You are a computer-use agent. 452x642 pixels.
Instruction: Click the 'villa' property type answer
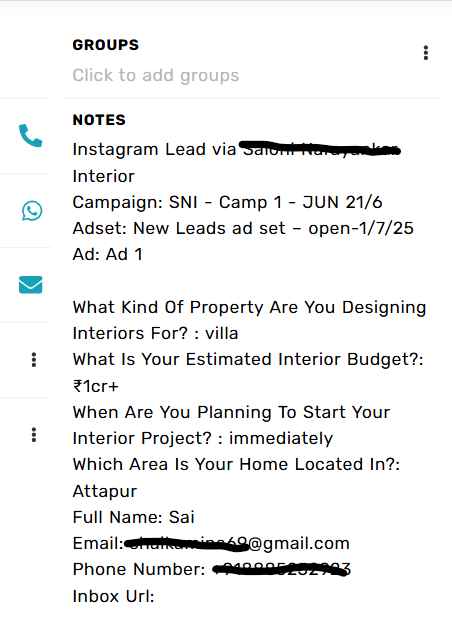[221, 333]
